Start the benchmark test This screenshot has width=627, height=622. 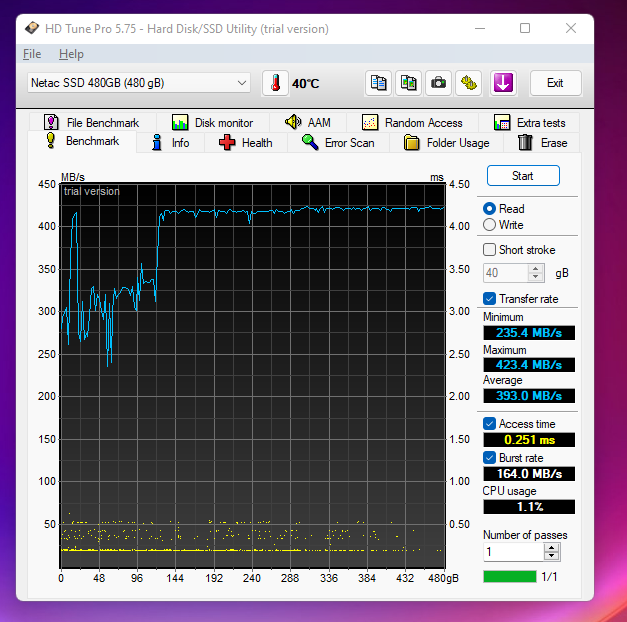(523, 176)
